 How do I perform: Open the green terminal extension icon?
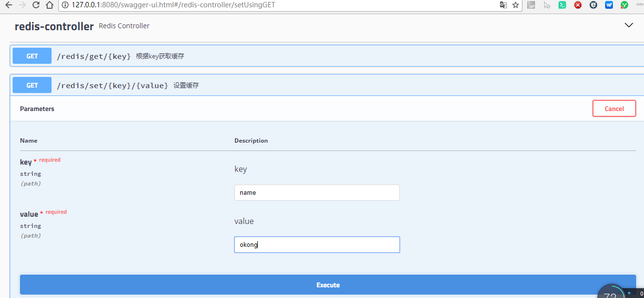(562, 5)
